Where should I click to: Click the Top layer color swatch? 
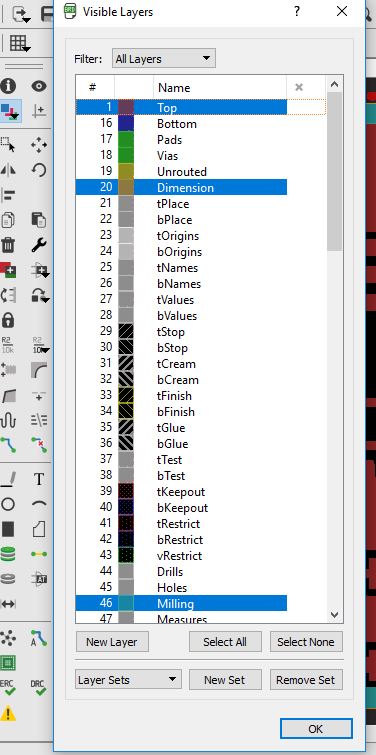[126, 107]
